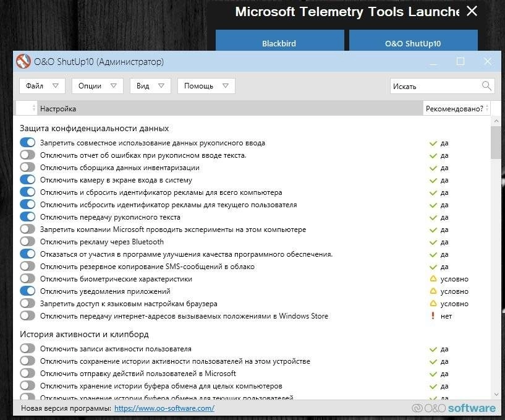Enable 'Отключить рекламу через Bluetooth' toggle
Screen dimensions: 505x420
pyautogui.click(x=27, y=241)
